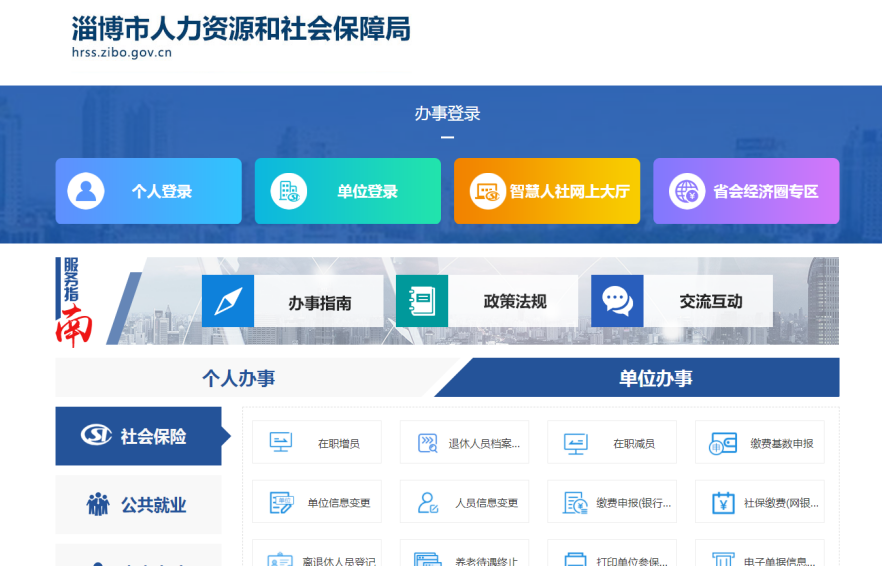
Task: Click the 智慧人社网上大厅 icon
Action: [x=487, y=191]
